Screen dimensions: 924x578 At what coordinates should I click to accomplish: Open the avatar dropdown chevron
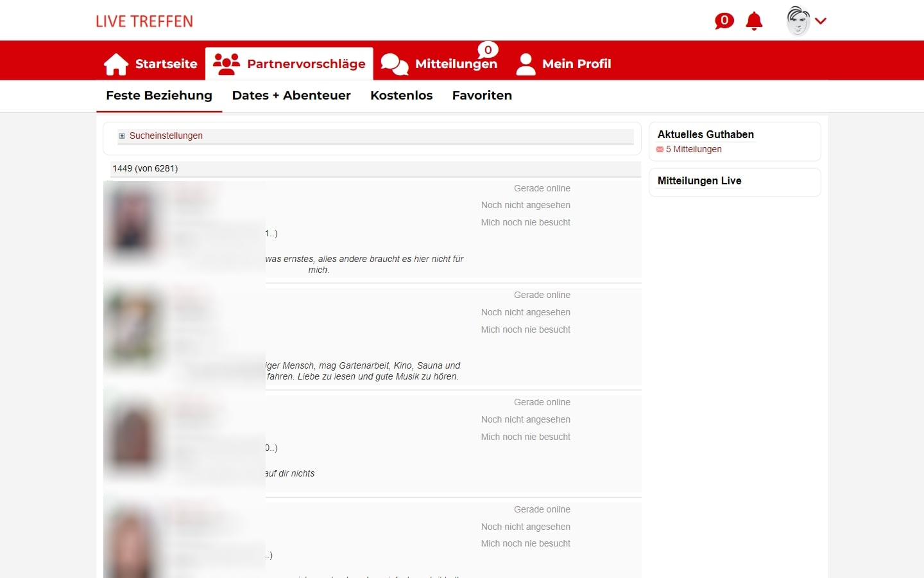[821, 21]
